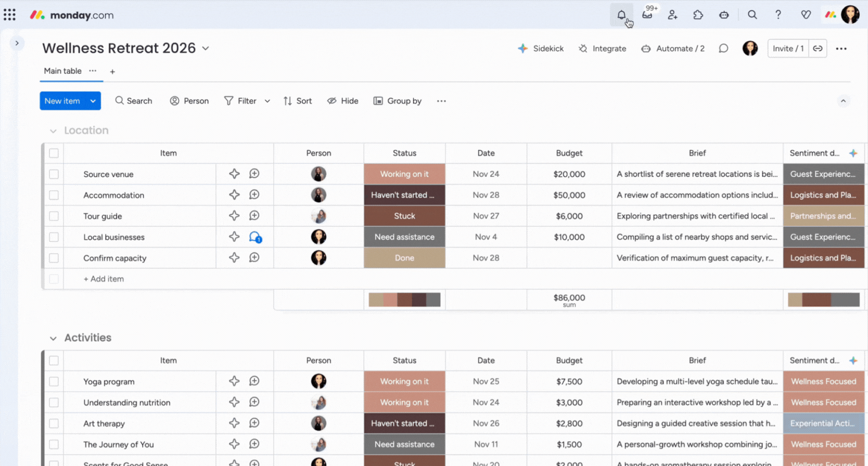
Task: Open the apps grid switcher icon
Action: (x=9, y=15)
